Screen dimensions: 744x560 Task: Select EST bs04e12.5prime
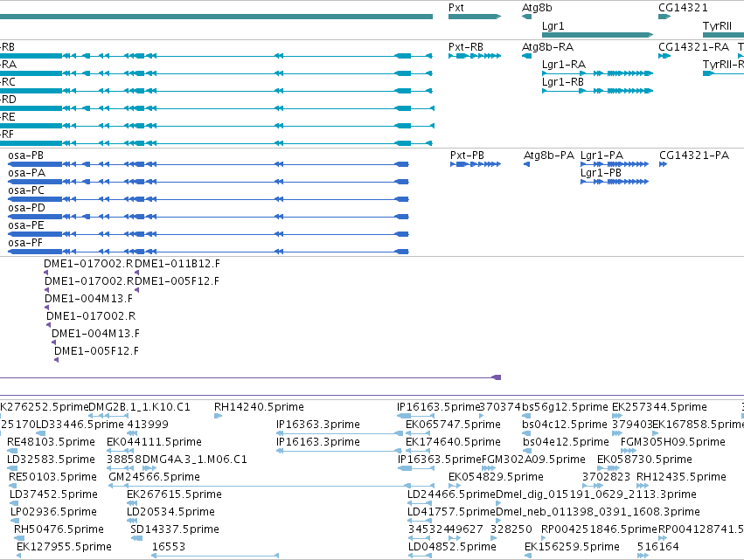click(566, 442)
